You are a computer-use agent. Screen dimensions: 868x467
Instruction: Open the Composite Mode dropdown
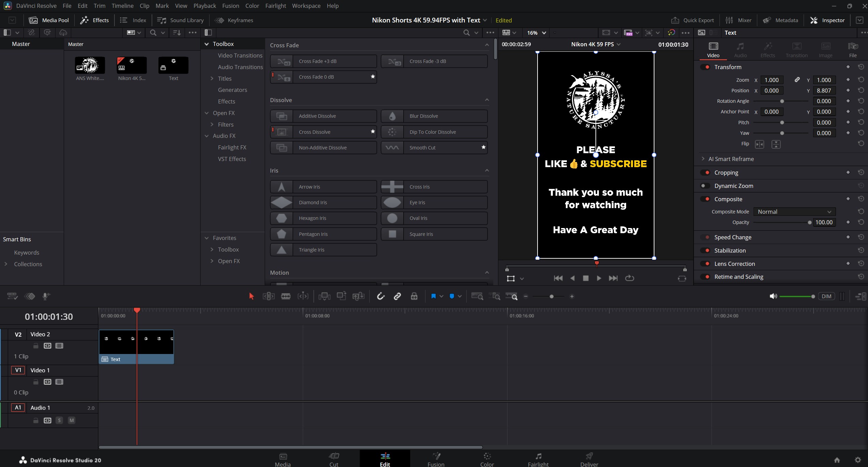[794, 212]
